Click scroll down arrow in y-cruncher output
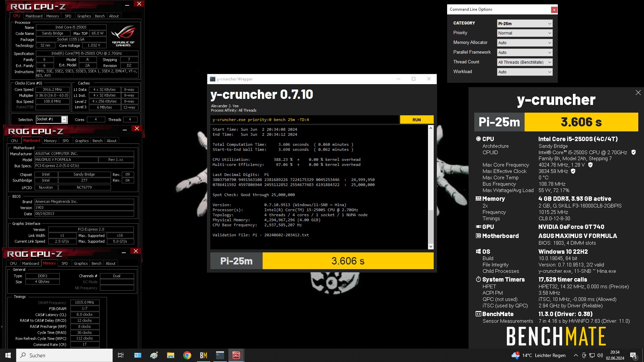Screen dimensions: 644x362 pos(431,247)
